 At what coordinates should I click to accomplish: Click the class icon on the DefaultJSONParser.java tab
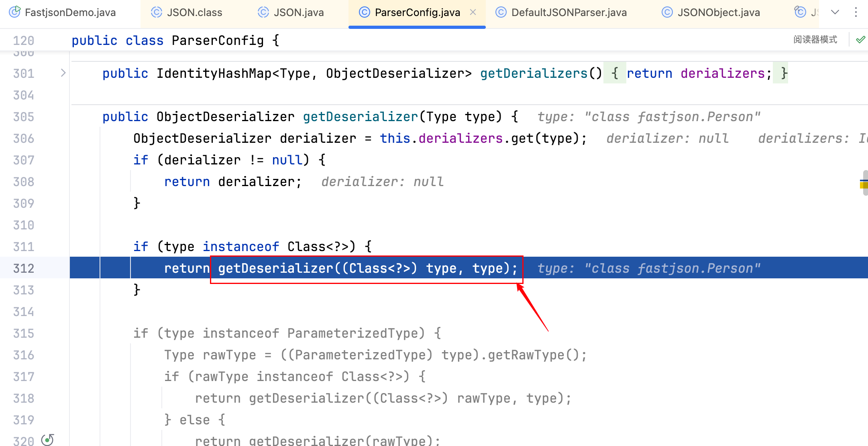(501, 12)
